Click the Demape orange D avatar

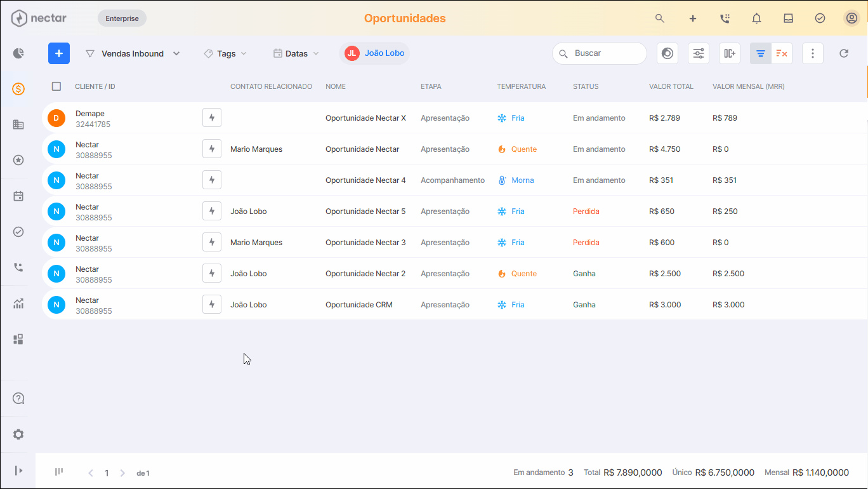tap(56, 117)
